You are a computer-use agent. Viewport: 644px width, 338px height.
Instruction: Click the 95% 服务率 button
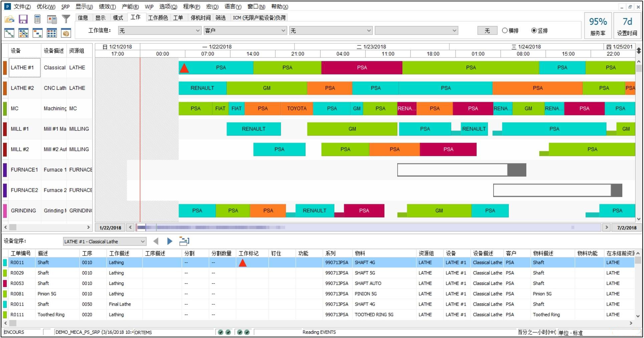tap(598, 26)
